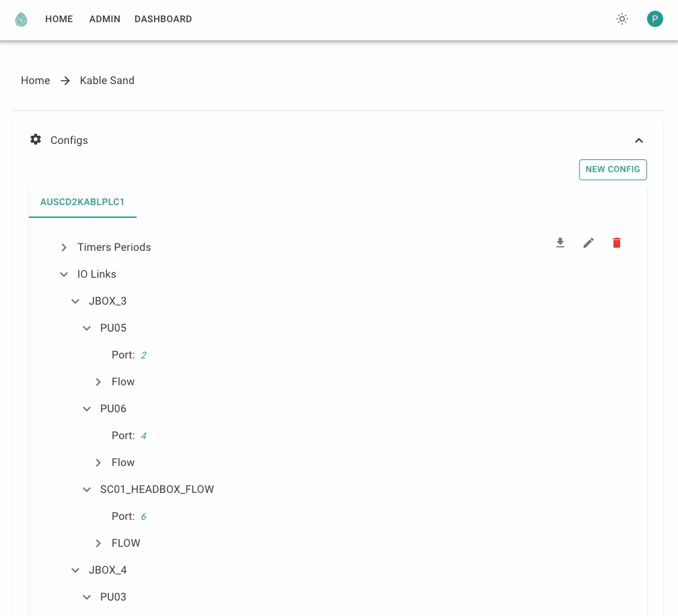The width and height of the screenshot is (678, 616).
Task: Delete the config with the red trash icon
Action: (617, 243)
